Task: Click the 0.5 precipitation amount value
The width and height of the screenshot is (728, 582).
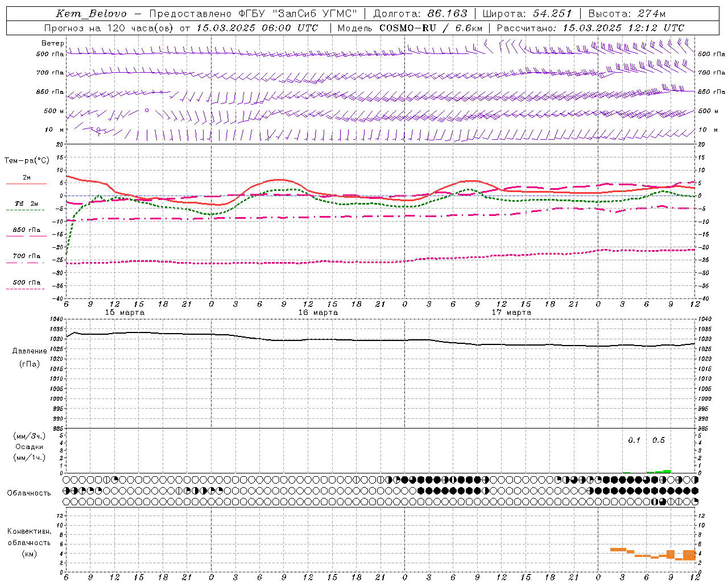Action: coord(659,440)
